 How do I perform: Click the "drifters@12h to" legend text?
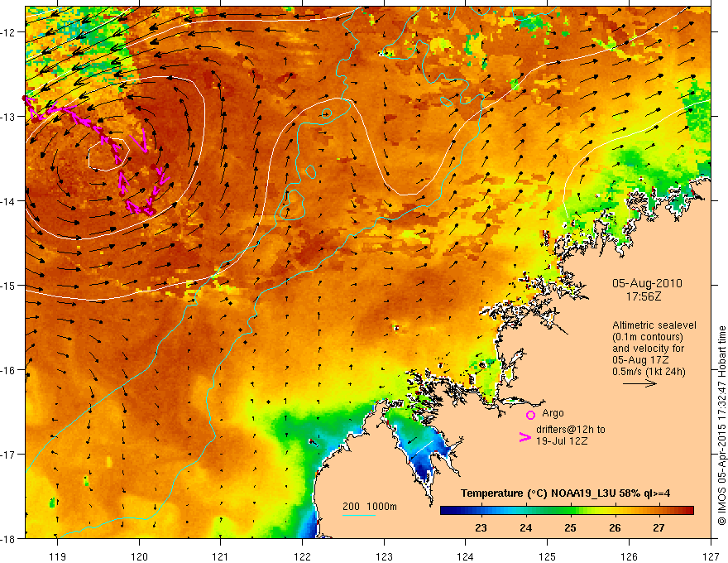[x=571, y=430]
